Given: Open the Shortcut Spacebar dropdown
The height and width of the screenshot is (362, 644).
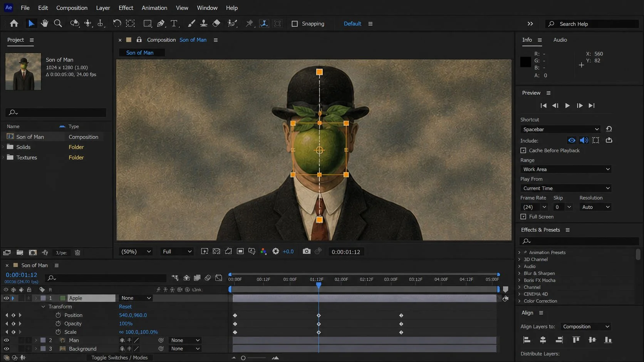Looking at the screenshot, I should pos(560,129).
